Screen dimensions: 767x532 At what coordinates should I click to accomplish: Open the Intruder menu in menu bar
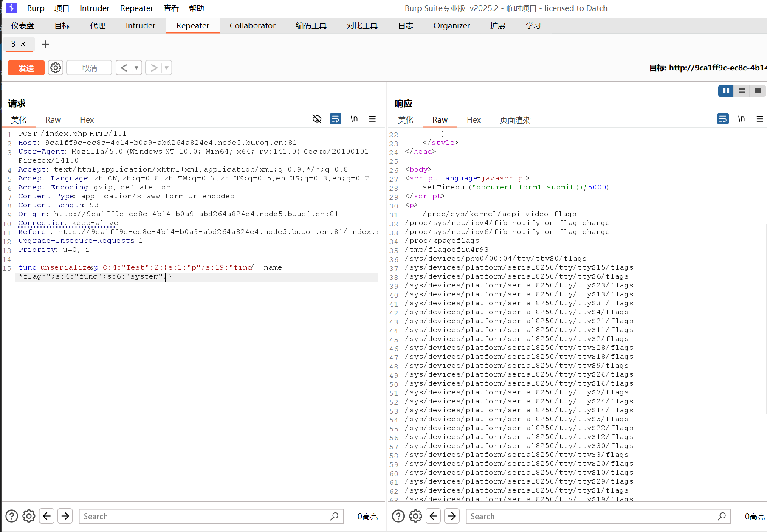point(94,8)
